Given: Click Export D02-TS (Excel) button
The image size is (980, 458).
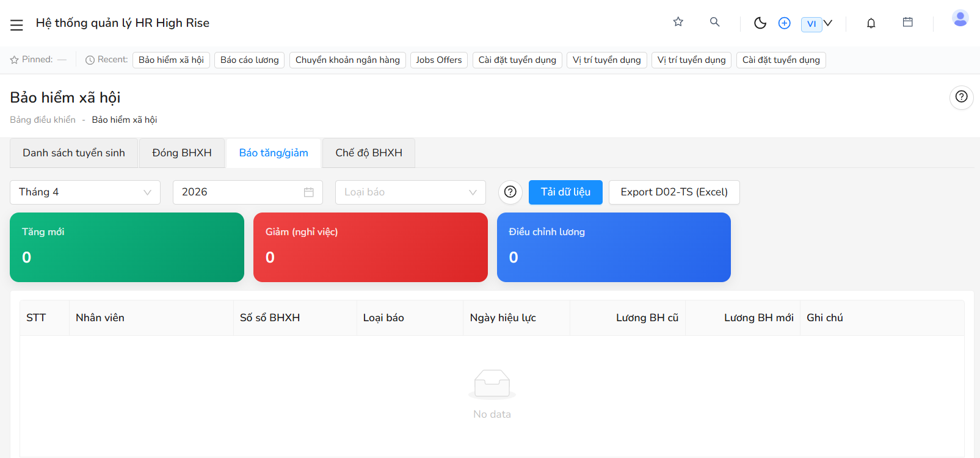Looking at the screenshot, I should click(x=674, y=192).
